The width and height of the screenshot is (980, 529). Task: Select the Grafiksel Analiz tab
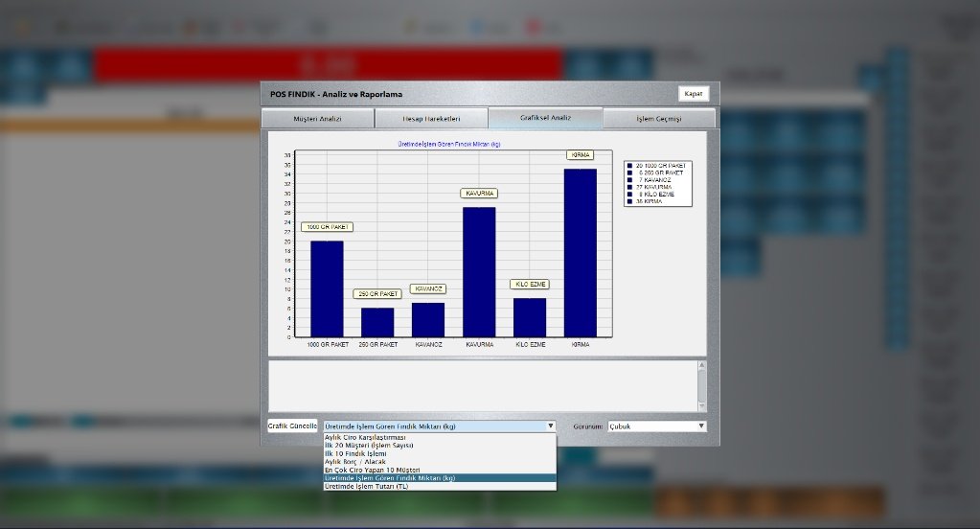click(545, 118)
